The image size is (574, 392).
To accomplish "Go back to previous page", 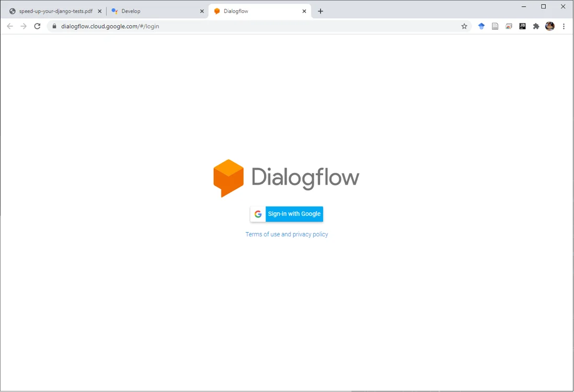I will click(x=10, y=26).
